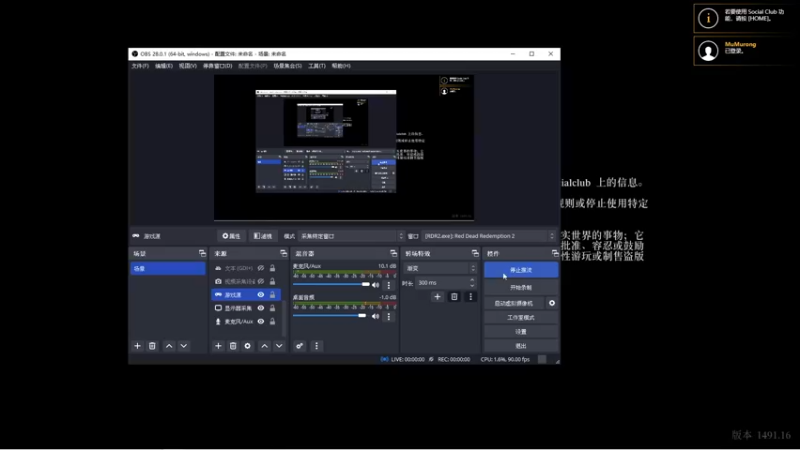Toggle lock on the 显示器采集 source
This screenshot has height=450, width=800.
[x=272, y=308]
